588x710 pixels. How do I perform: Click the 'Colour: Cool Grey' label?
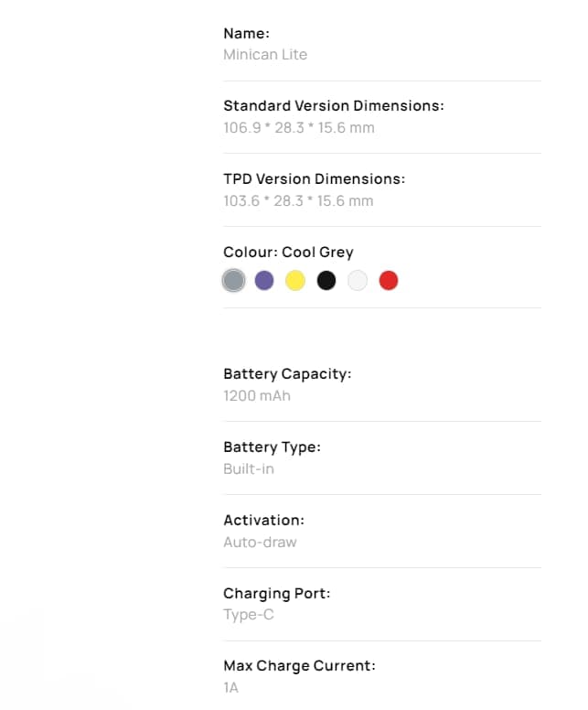point(288,253)
